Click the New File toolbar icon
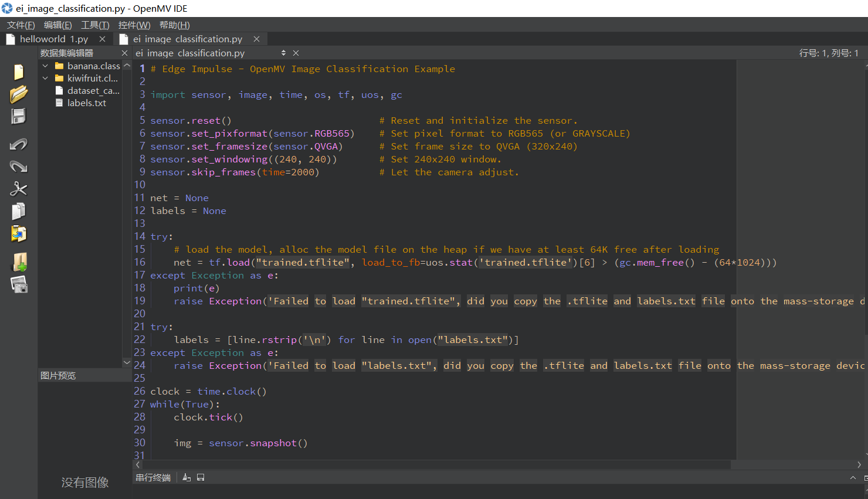 (19, 72)
